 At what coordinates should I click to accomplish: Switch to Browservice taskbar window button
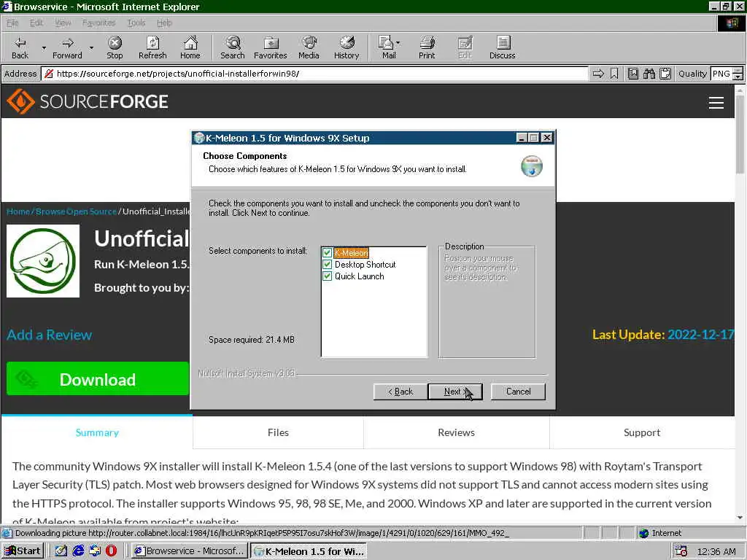190,551
